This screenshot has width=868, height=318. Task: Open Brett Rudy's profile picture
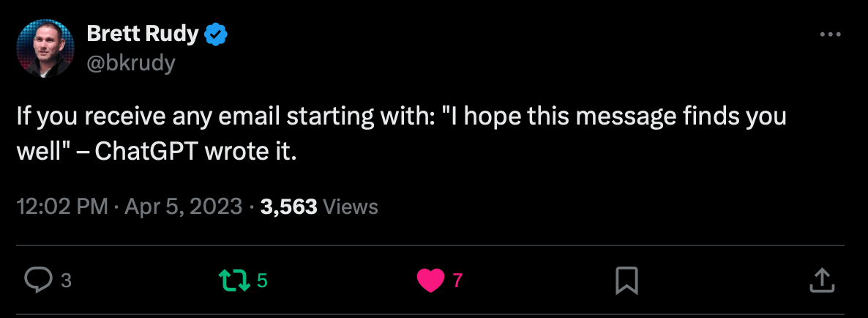(45, 48)
